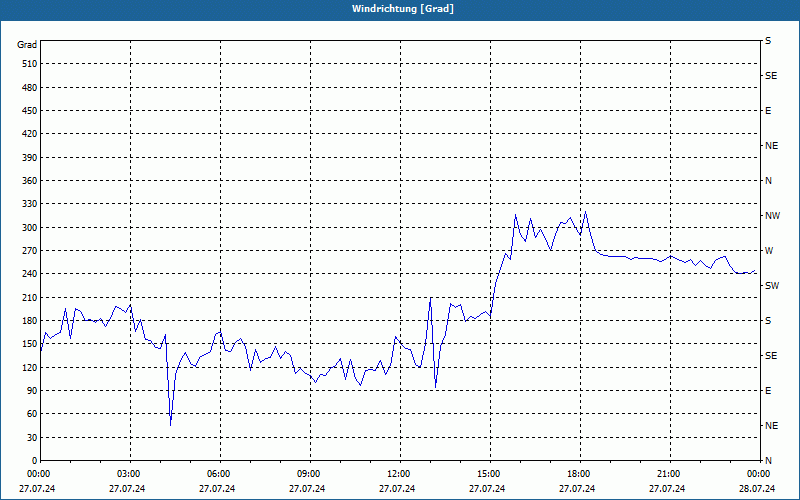Click compass label N level with 360
Viewport: 800px width, 500px height.
point(768,181)
